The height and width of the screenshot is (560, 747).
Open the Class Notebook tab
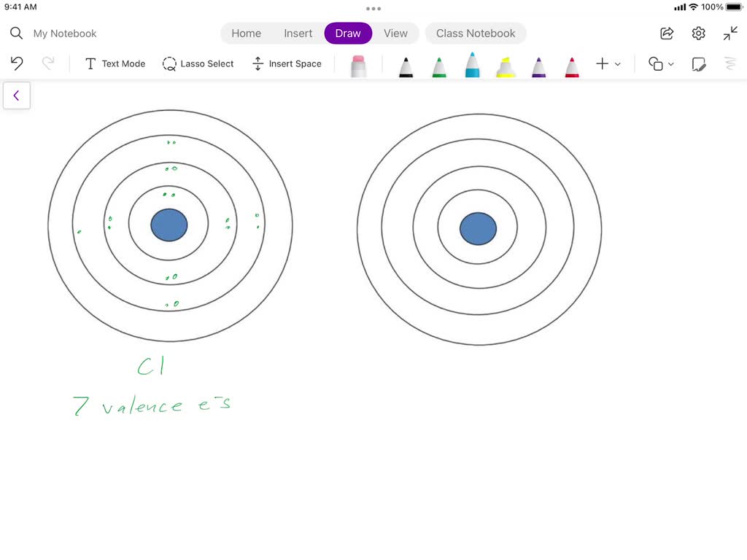(476, 33)
